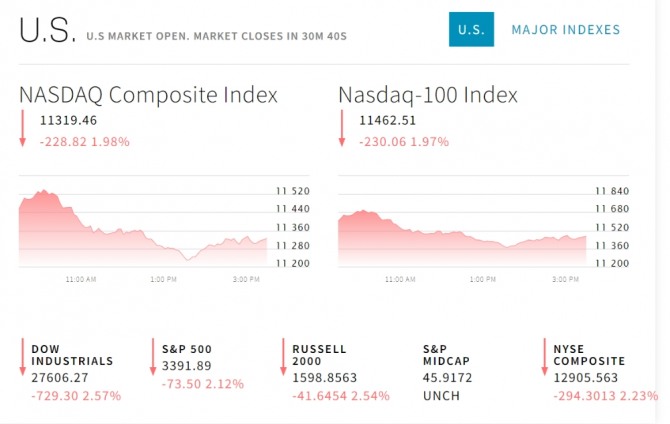Click the Nasdaq-100 red down arrow icon
Screen dimensions: 670x424
[342, 130]
